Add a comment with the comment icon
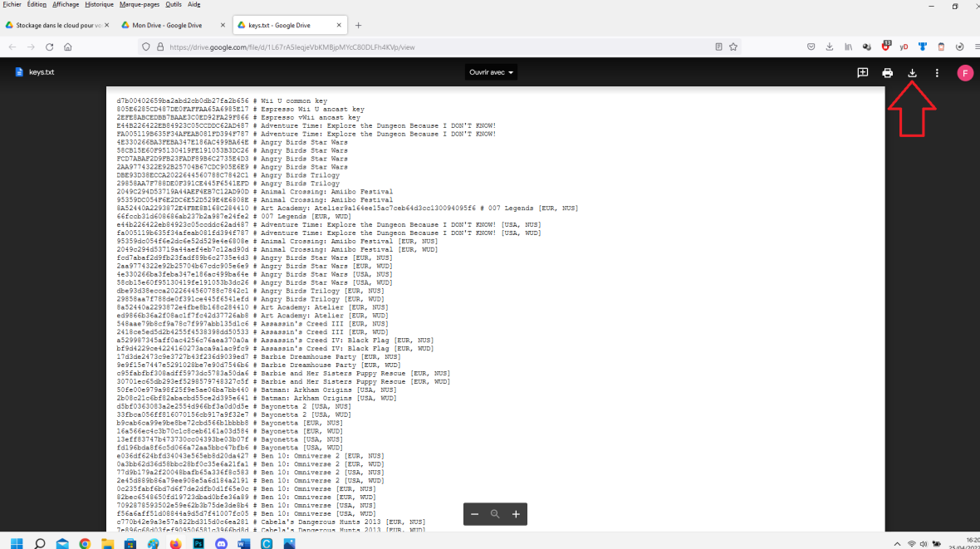The image size is (980, 549). pos(863,73)
